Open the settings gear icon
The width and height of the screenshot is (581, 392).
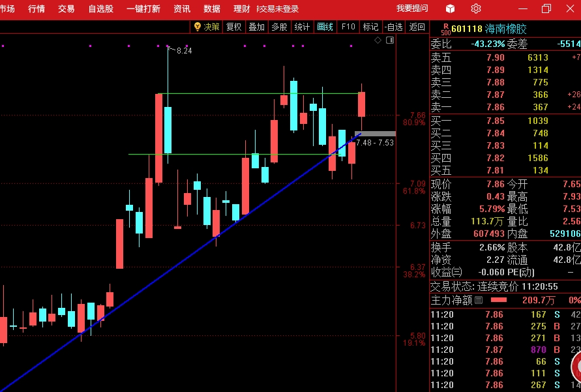(x=476, y=8)
